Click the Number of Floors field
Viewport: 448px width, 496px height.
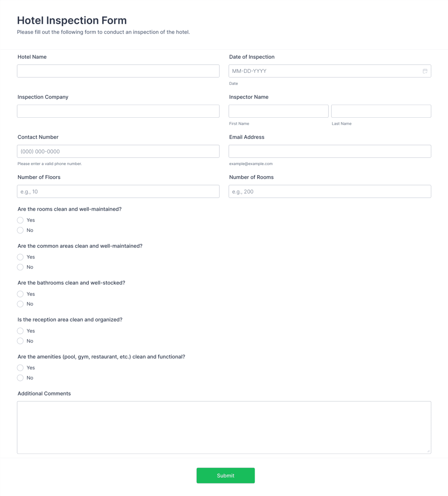point(118,191)
